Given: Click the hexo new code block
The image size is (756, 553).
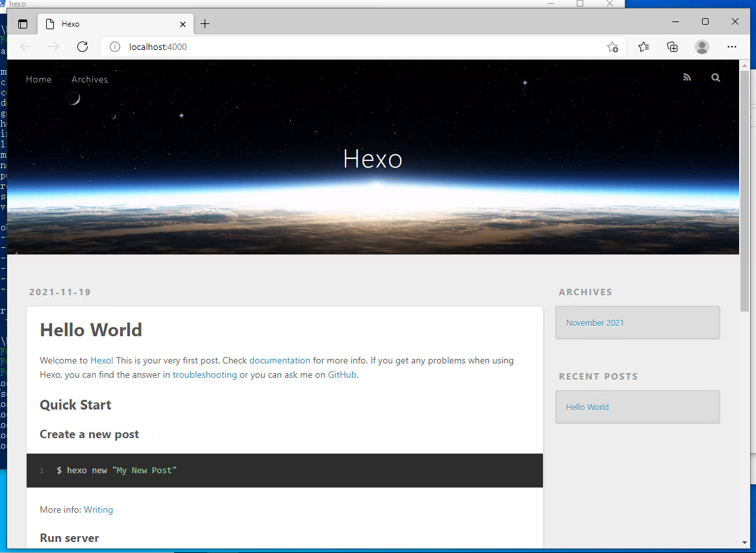Looking at the screenshot, I should click(284, 470).
